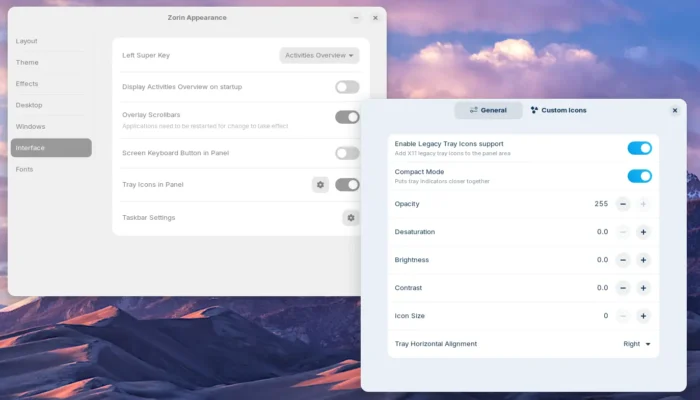Disable Compact Mode switch

(639, 176)
